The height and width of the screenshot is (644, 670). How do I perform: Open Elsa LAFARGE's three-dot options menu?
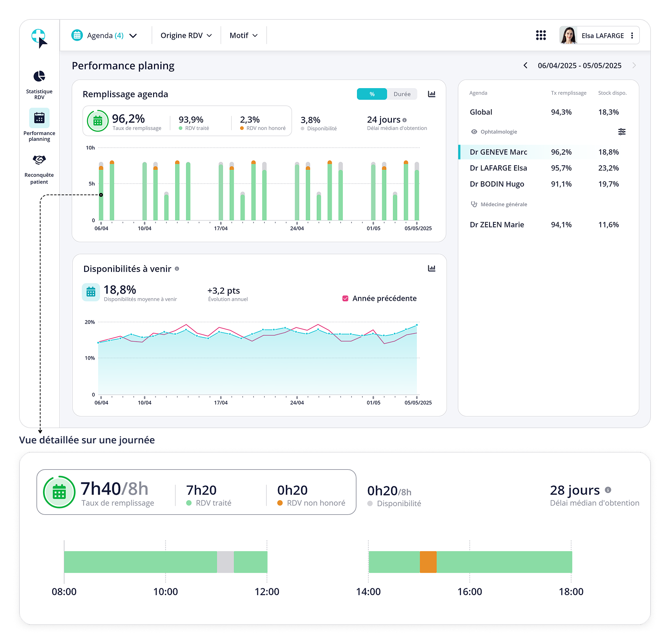[x=632, y=35]
